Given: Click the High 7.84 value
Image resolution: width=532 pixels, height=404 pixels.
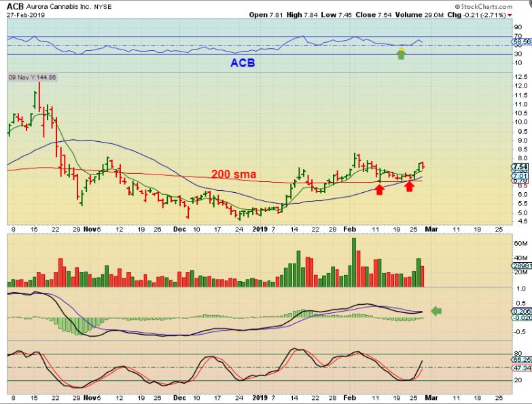Looking at the screenshot, I should coord(302,15).
